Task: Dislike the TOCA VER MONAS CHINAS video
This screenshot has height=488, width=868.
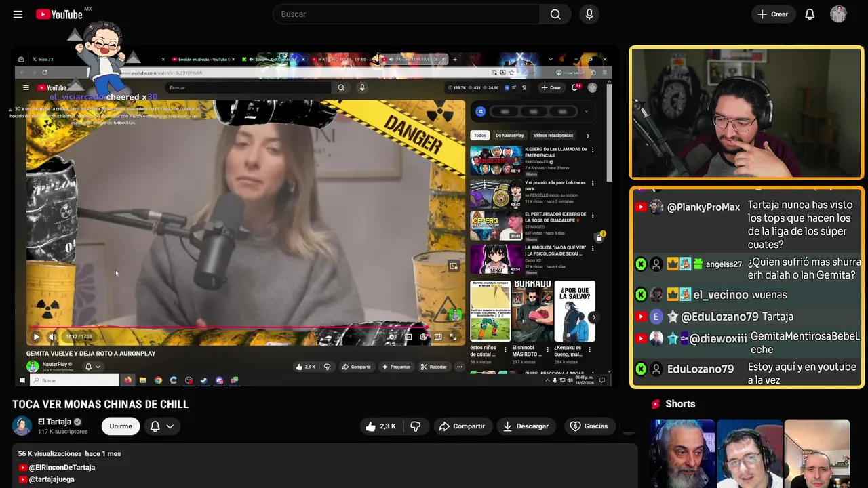Action: click(416, 426)
